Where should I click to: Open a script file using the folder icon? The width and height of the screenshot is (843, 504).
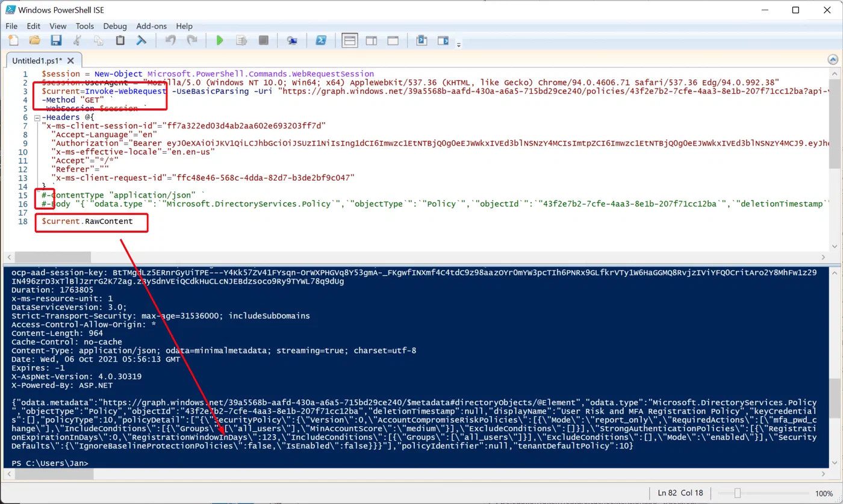pos(35,40)
